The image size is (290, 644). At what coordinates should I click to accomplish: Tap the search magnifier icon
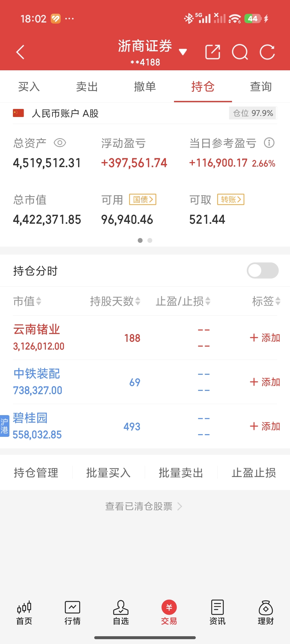click(x=240, y=52)
